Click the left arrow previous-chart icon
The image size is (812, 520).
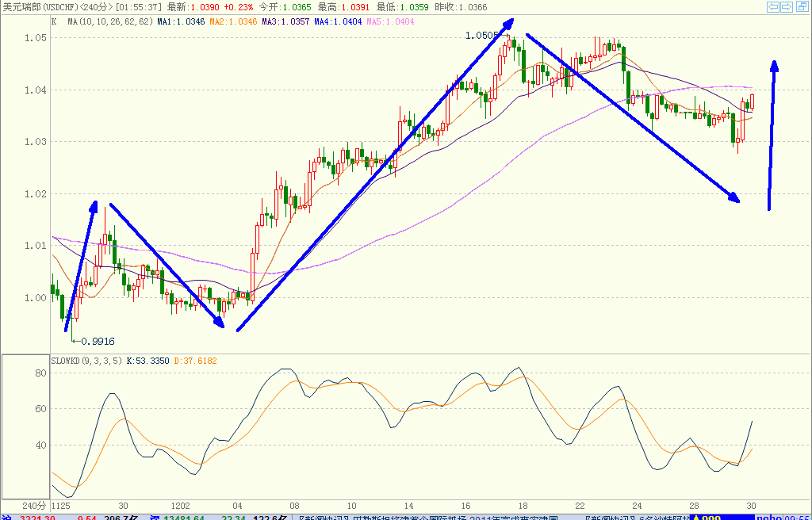click(773, 6)
